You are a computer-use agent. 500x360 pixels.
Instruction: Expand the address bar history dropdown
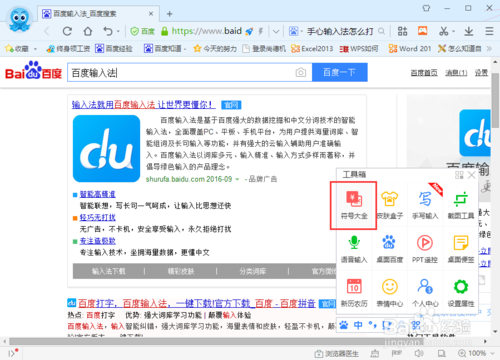tap(276, 31)
